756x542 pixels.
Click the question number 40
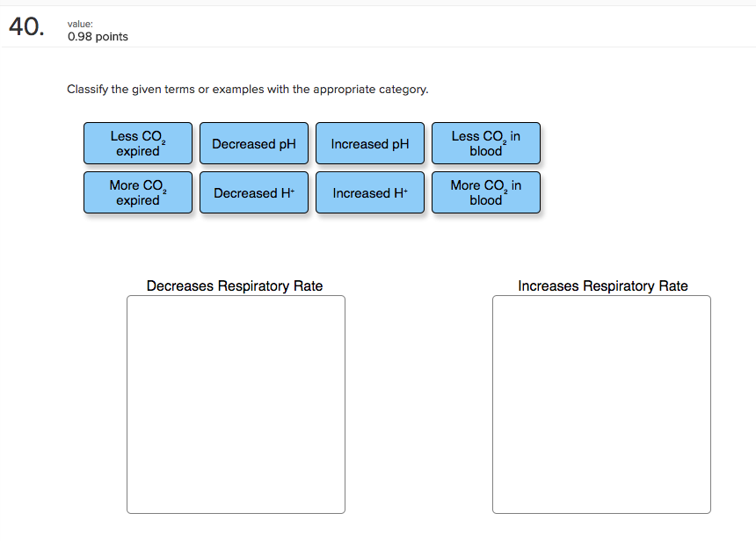(26, 28)
